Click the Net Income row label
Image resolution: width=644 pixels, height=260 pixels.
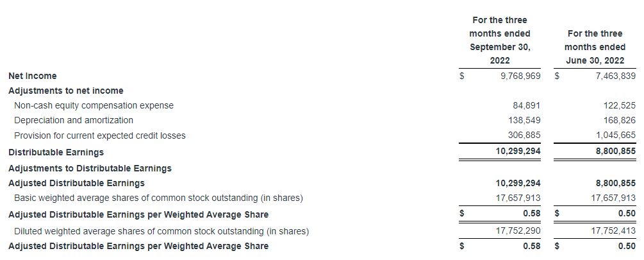pyautogui.click(x=32, y=76)
